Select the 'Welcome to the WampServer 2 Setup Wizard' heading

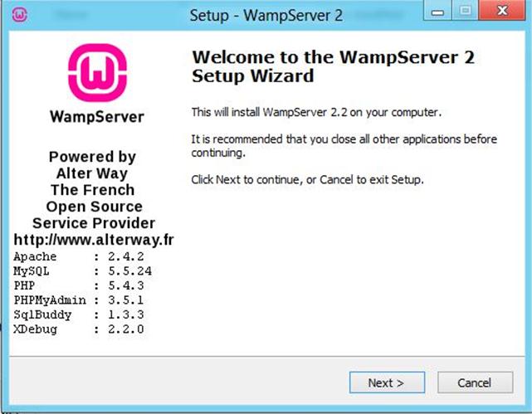coord(333,66)
